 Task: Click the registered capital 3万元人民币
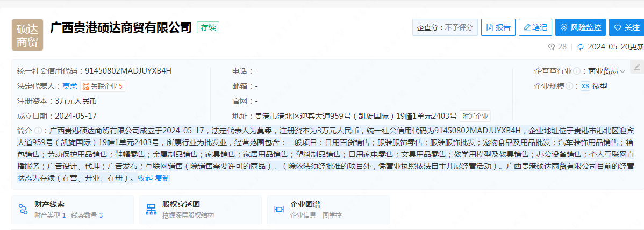[x=76, y=101]
